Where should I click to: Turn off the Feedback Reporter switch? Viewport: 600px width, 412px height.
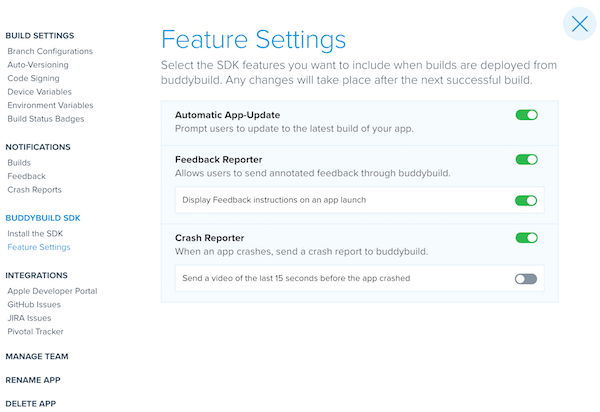click(527, 159)
